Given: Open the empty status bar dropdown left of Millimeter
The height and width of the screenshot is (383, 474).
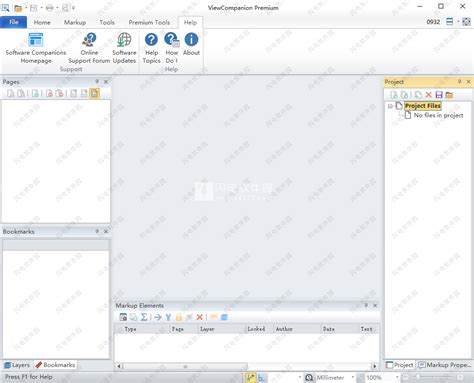Looking at the screenshot, I should click(300, 377).
